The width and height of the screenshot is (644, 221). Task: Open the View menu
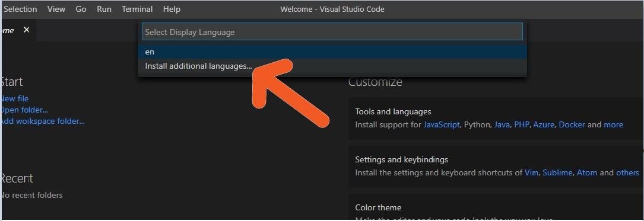point(56,9)
